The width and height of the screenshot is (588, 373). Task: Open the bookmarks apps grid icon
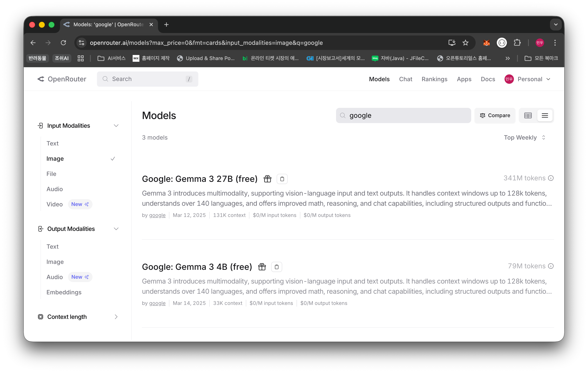click(x=81, y=58)
